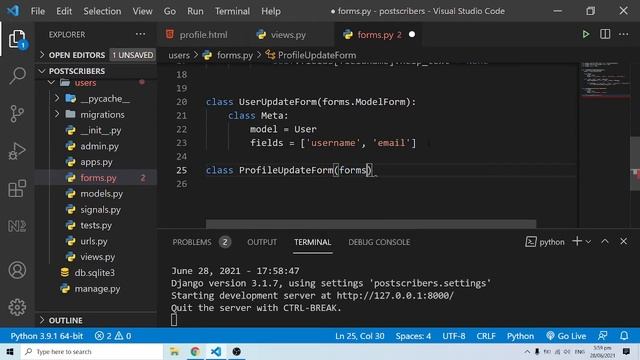Open manage.py in the explorer
This screenshot has width=640, height=360.
point(96,289)
